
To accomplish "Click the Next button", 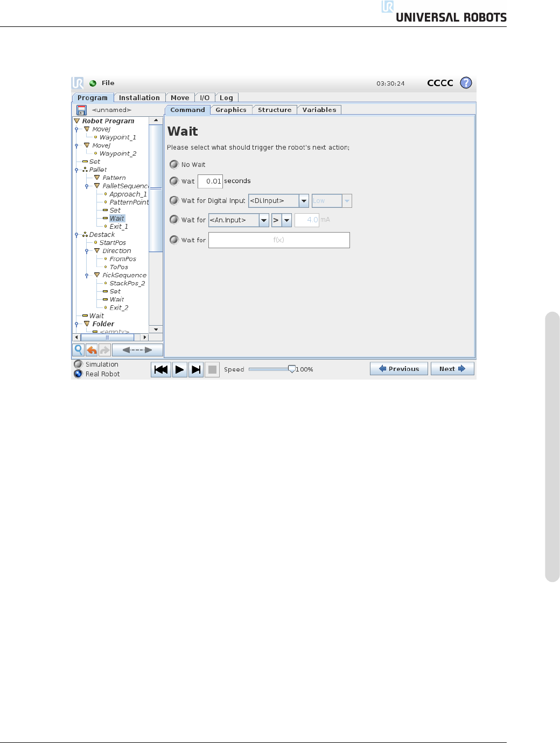I will [452, 369].
